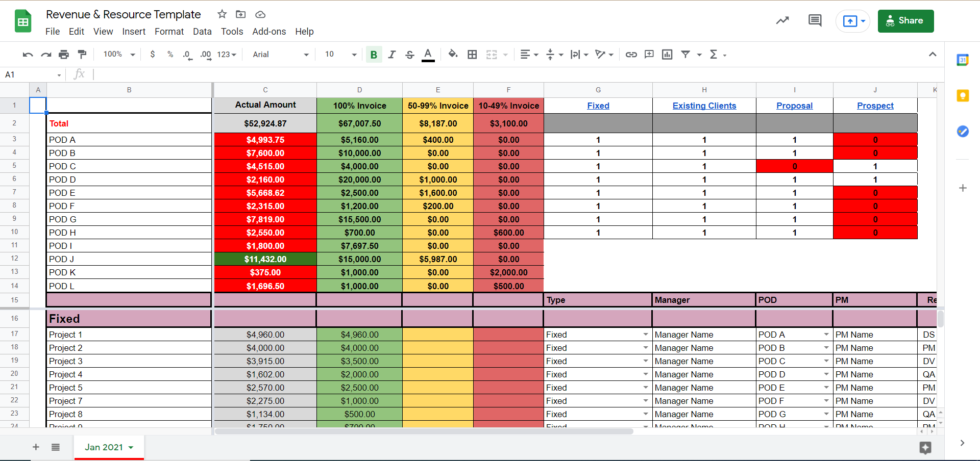
Task: Open the Format menu
Action: click(x=169, y=32)
